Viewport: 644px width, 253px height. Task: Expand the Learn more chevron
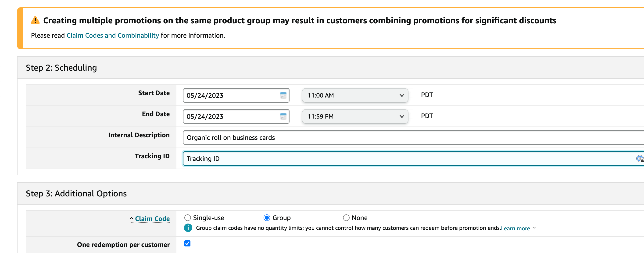click(x=534, y=228)
